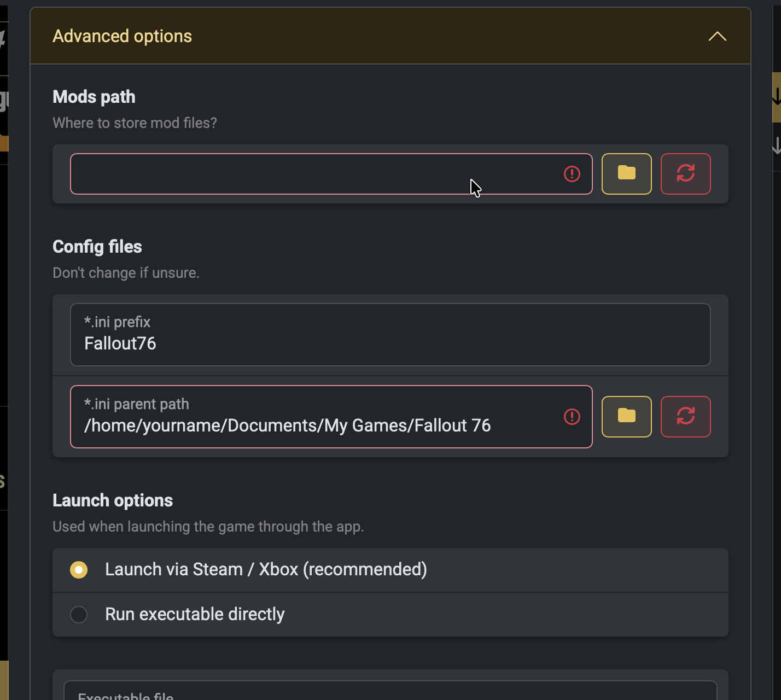
Task: Click 'Where to store mod files?' text
Action: click(135, 123)
